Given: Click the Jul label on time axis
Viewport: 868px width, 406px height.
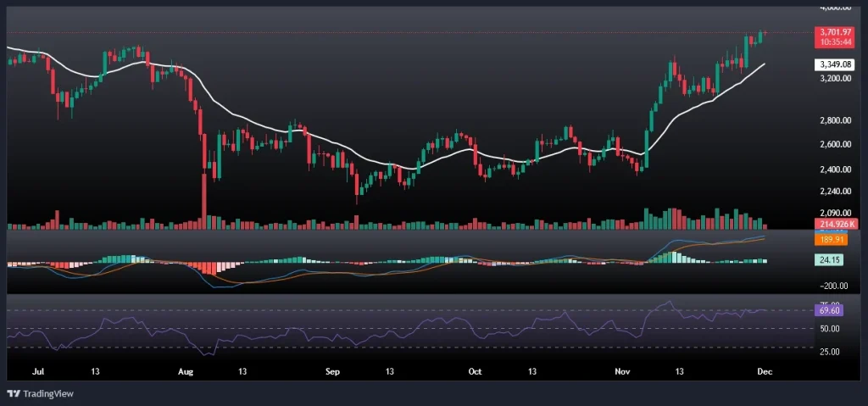Looking at the screenshot, I should 37,371.
